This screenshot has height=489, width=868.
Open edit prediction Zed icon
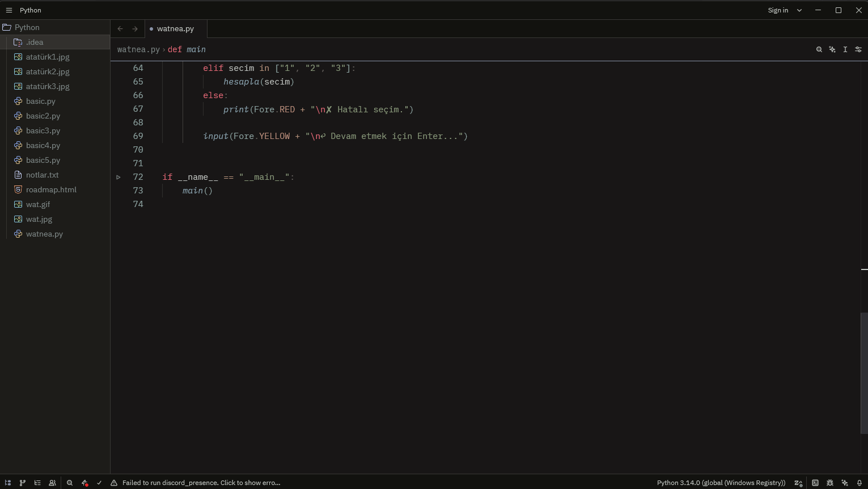point(798,483)
